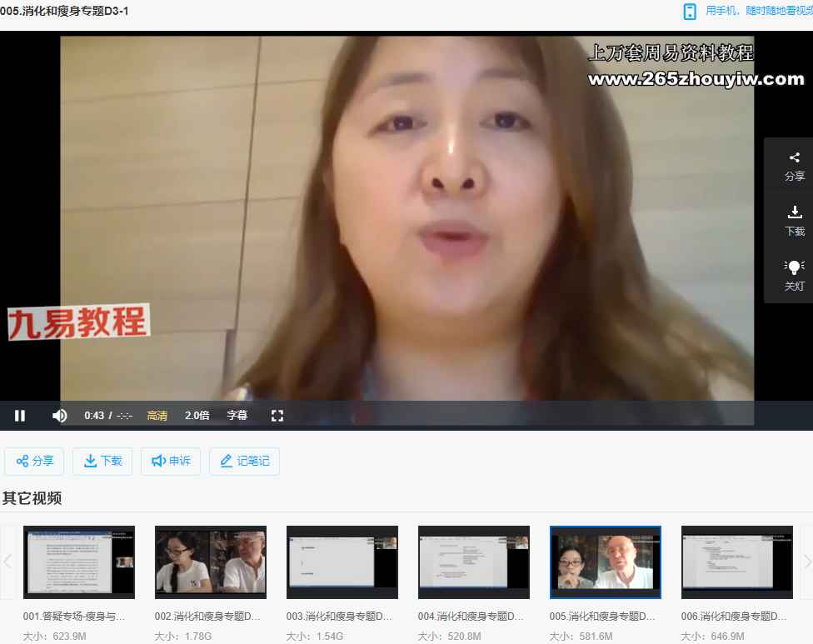Open video 002 thumbnail with two people
Screen dimensions: 813x644
coord(211,562)
